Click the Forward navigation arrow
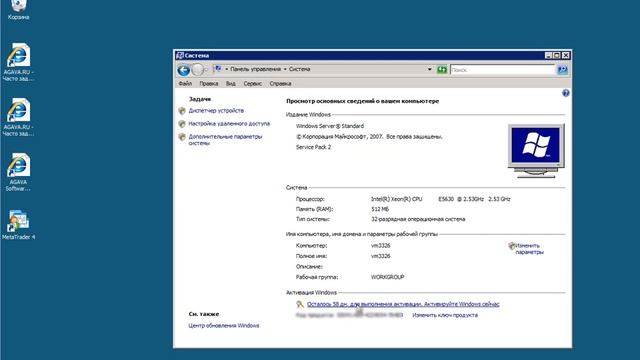Image resolution: width=640 pixels, height=360 pixels. (198, 70)
